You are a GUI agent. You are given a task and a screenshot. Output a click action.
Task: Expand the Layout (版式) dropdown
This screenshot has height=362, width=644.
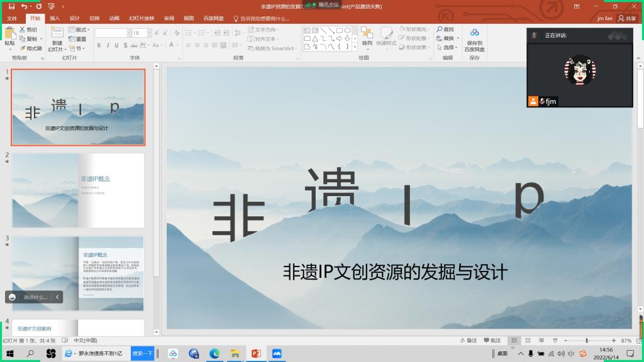[79, 30]
